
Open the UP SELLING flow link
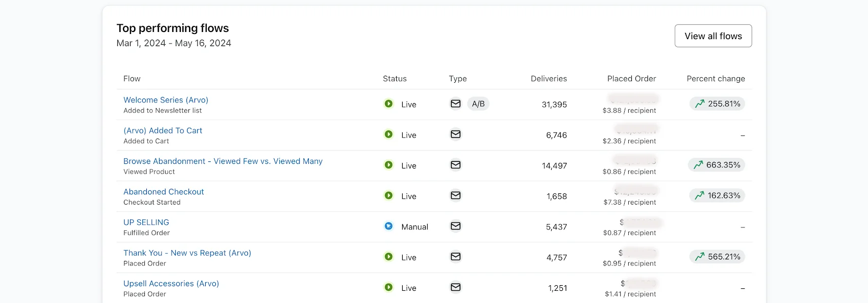tap(146, 222)
